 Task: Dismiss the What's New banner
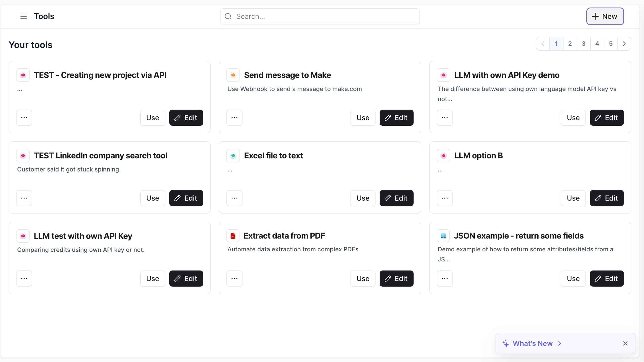tap(625, 343)
